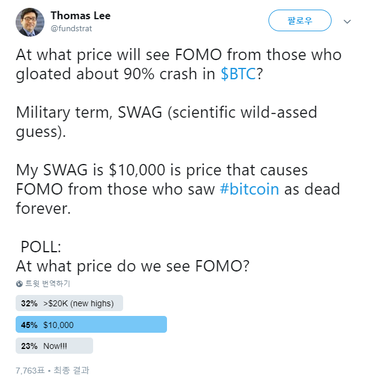Click the 45% poll percentage label
Screen dimensions: 370x379
coord(29,325)
